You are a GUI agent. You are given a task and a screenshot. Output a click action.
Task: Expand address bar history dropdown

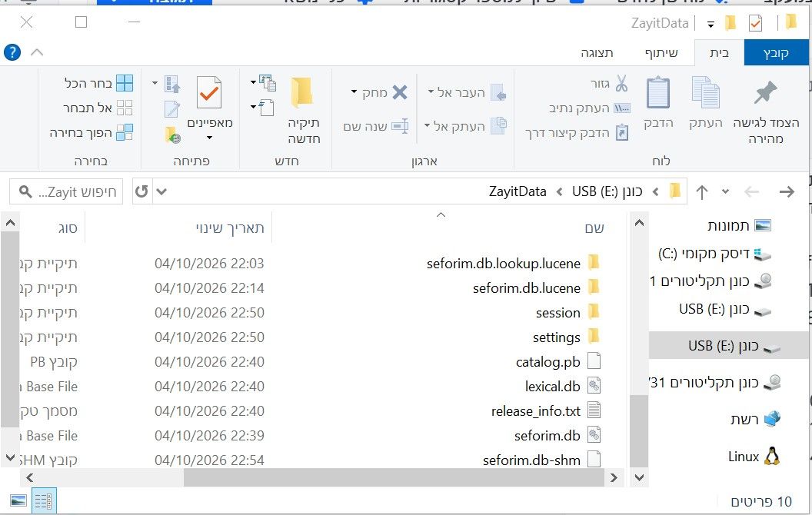pyautogui.click(x=161, y=191)
